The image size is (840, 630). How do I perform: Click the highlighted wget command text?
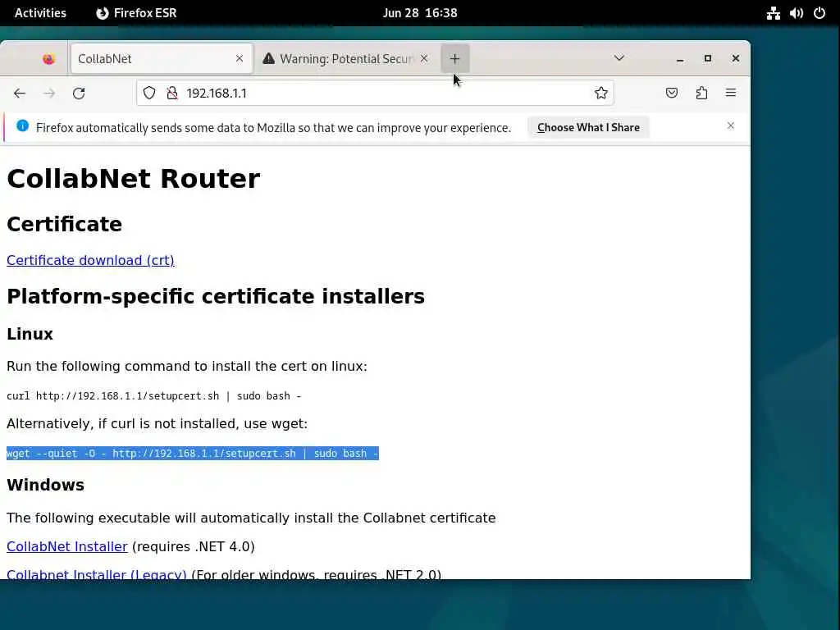pos(192,453)
